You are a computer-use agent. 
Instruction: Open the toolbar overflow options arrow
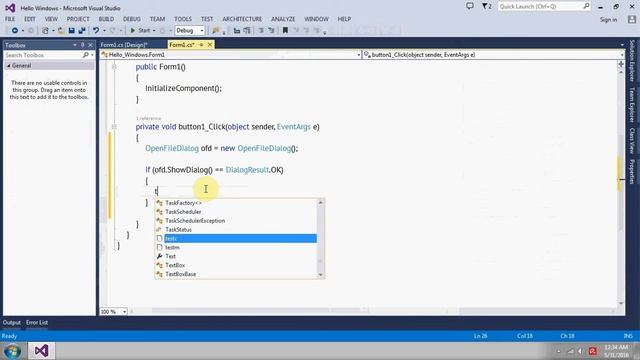click(x=324, y=33)
